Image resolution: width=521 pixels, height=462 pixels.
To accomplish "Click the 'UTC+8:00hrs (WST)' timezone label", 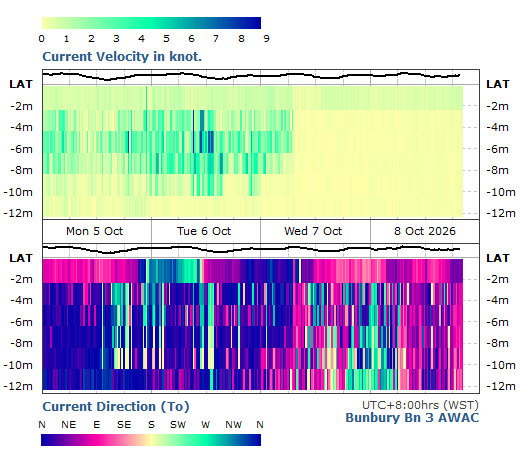I will pos(420,405).
